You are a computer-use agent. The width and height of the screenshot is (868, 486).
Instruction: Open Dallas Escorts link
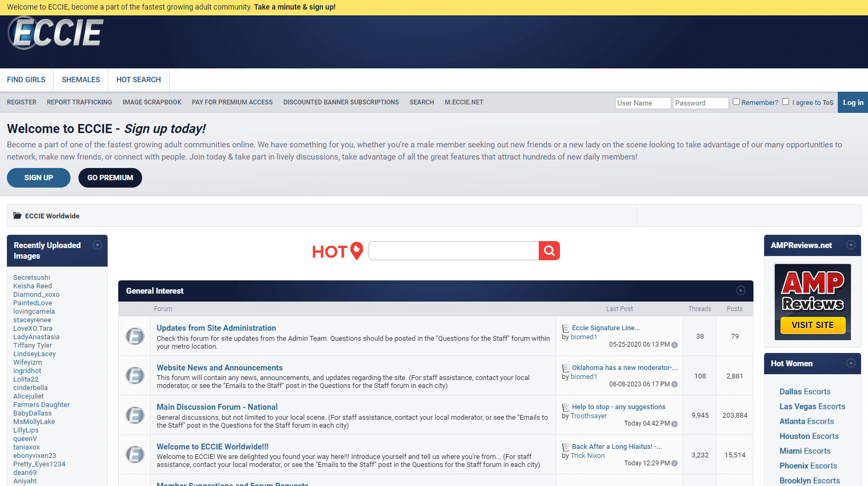point(805,392)
